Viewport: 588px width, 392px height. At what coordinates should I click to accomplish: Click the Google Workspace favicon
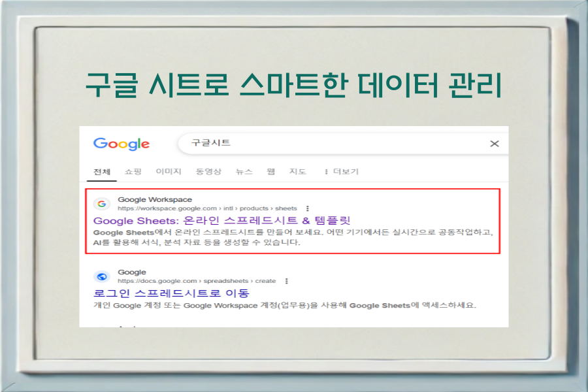pos(102,204)
